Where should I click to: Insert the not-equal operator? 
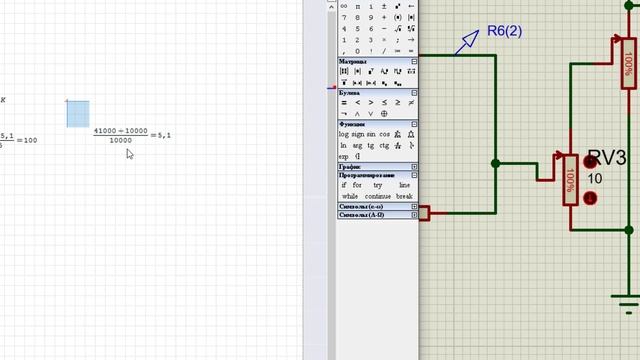tap(411, 103)
